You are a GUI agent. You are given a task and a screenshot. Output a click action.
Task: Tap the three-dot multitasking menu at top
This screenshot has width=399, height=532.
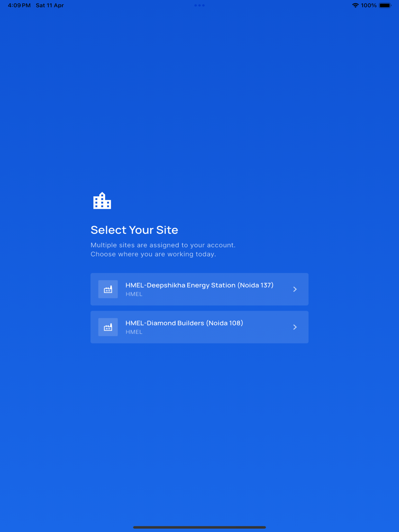[x=199, y=5]
